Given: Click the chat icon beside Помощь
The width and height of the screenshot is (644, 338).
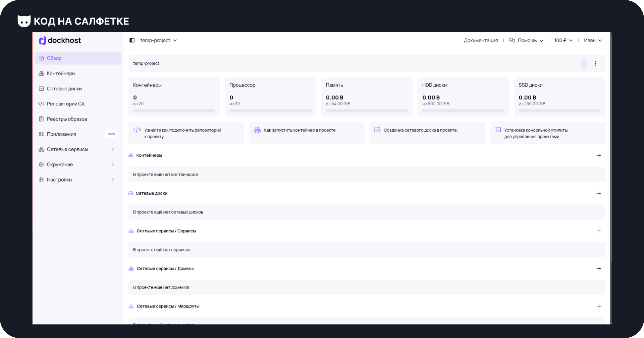Looking at the screenshot, I should coord(512,40).
